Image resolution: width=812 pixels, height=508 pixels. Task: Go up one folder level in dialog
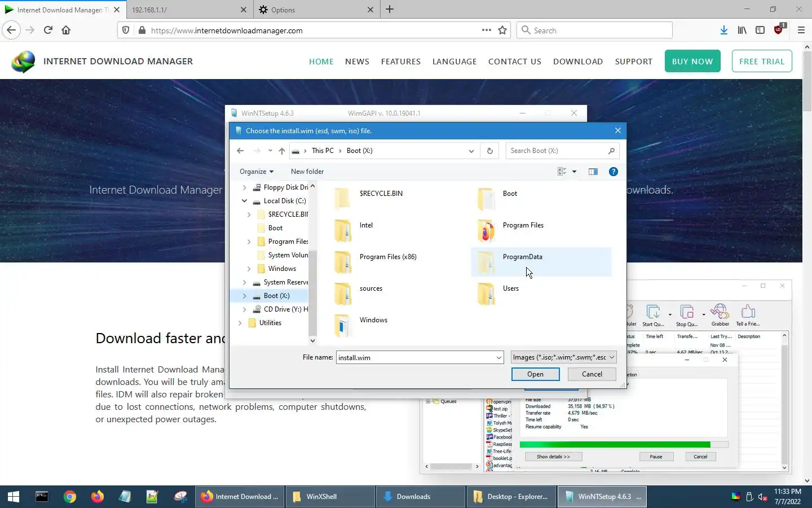[x=282, y=151]
